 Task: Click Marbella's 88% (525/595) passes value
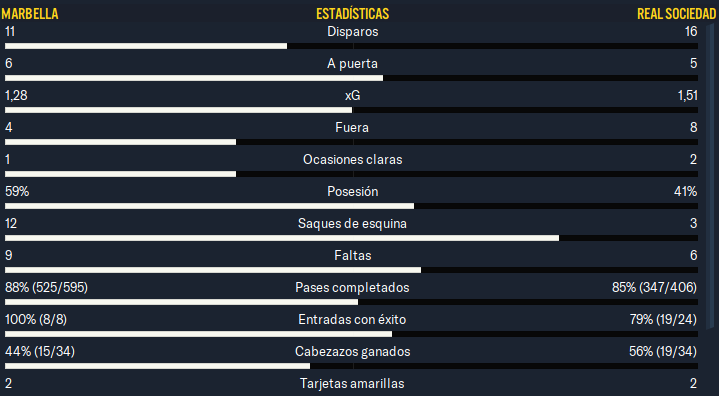pos(46,287)
